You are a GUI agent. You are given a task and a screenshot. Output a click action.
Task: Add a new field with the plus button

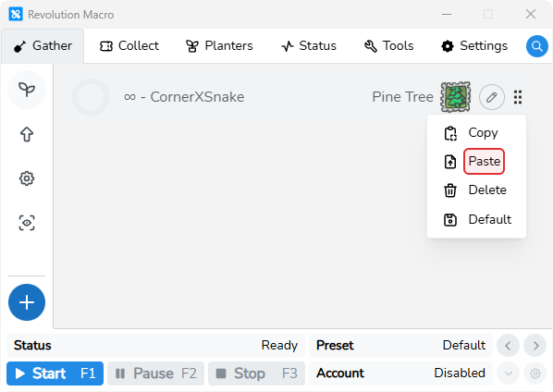coord(27,302)
